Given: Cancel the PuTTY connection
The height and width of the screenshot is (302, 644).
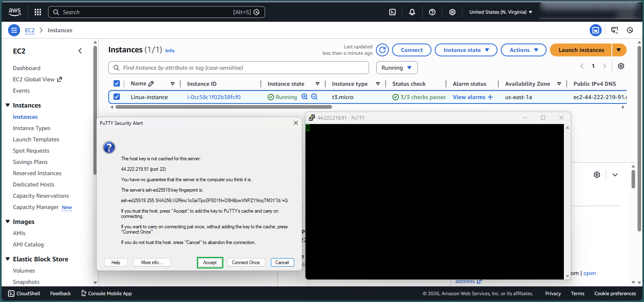Looking at the screenshot, I should tap(282, 263).
